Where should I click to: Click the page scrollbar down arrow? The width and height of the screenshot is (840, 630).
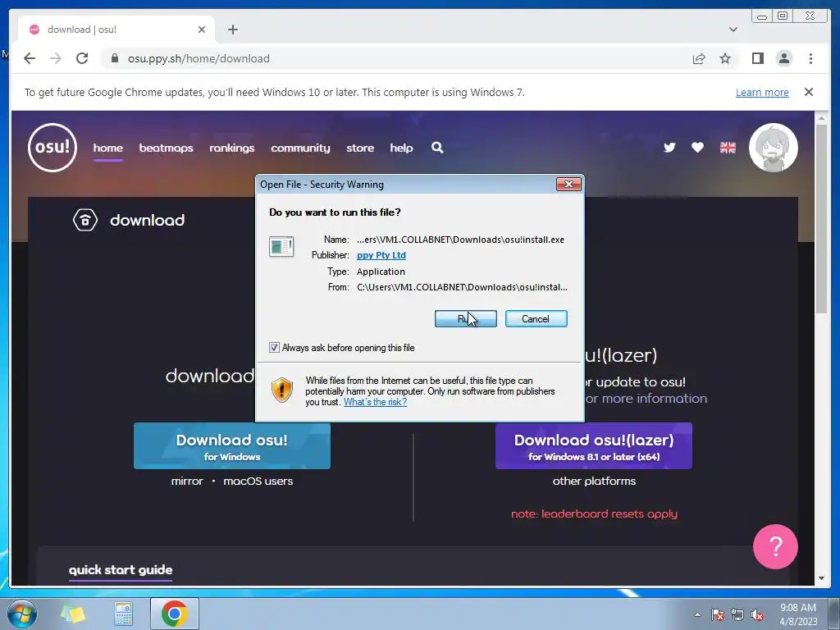click(821, 578)
